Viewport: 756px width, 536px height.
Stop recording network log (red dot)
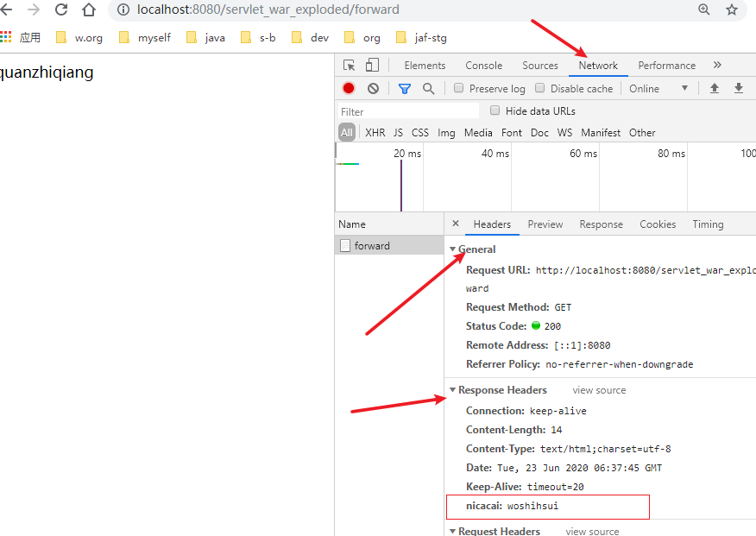point(349,88)
